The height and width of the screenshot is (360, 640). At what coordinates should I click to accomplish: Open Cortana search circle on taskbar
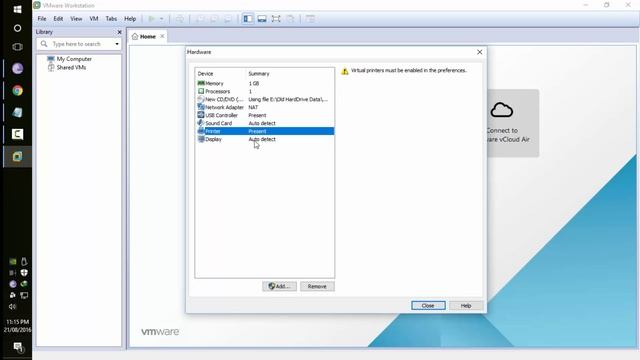click(17, 28)
